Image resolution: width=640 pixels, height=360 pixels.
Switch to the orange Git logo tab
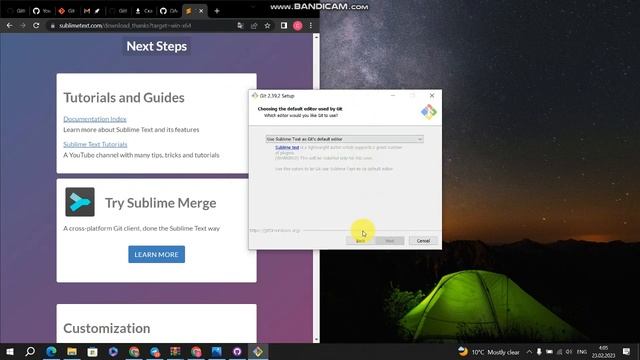click(x=66, y=11)
